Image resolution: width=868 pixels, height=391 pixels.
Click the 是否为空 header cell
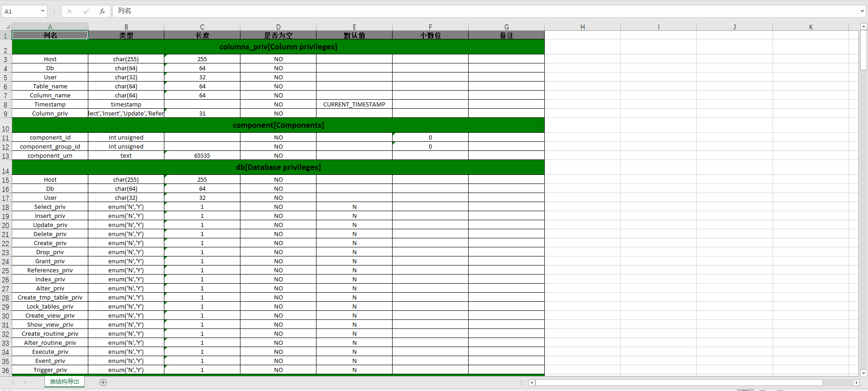click(x=278, y=35)
